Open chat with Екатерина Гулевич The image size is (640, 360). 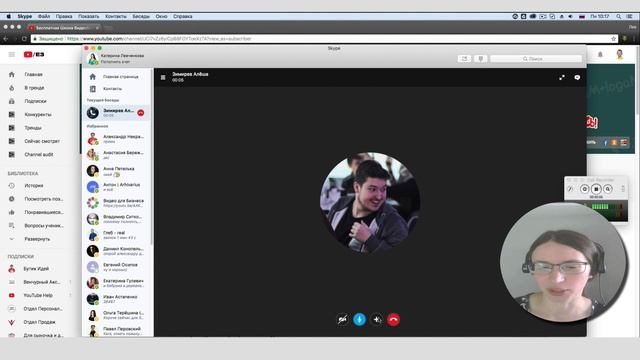(x=116, y=283)
